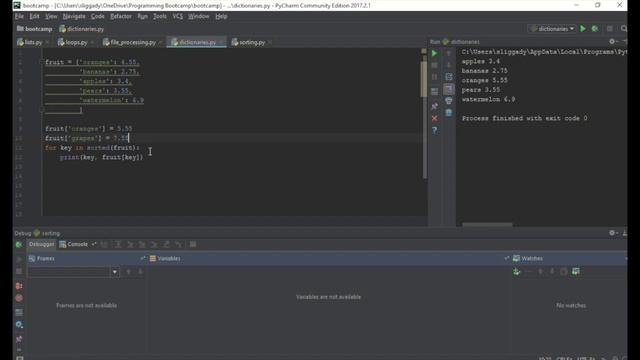Click Run console horizontal scrollbar

(487, 224)
